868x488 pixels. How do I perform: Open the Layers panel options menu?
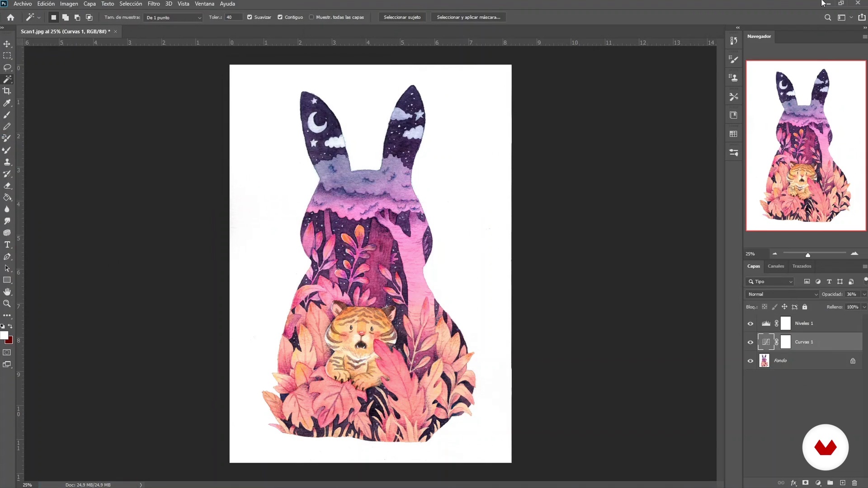pos(864,267)
